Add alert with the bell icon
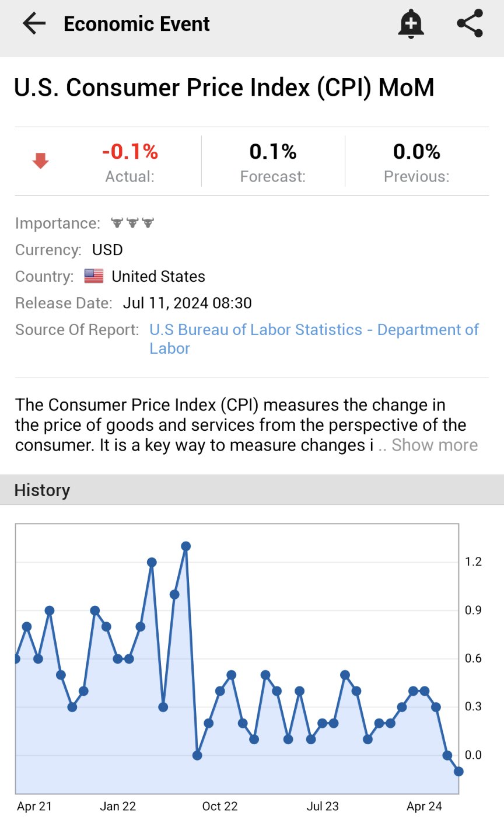Screen dimensions: 504x830 (411, 24)
